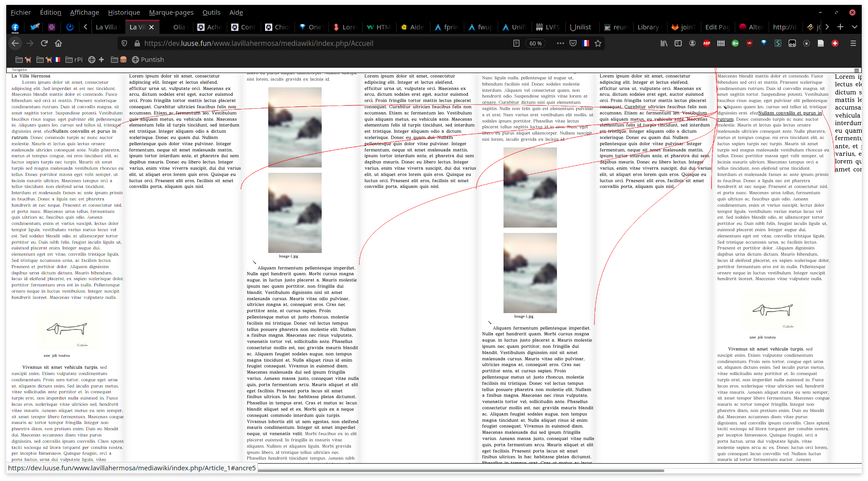
Task: Click the URL address field
Action: pos(312,43)
